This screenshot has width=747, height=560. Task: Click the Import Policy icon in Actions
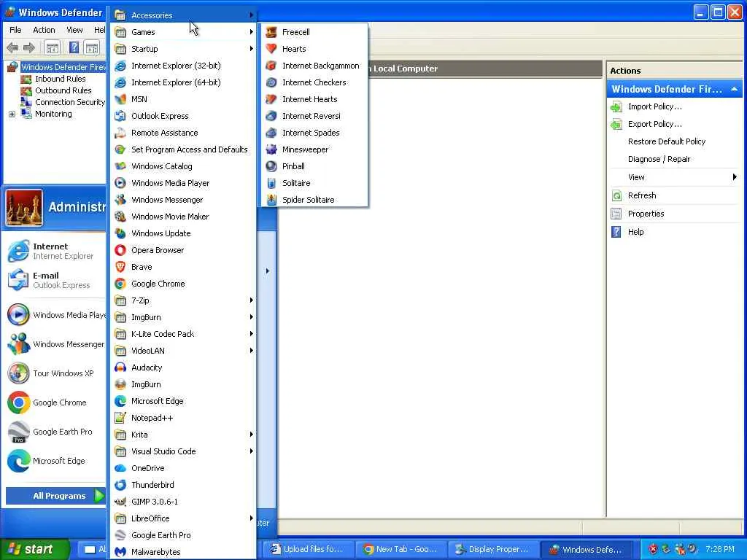point(616,106)
